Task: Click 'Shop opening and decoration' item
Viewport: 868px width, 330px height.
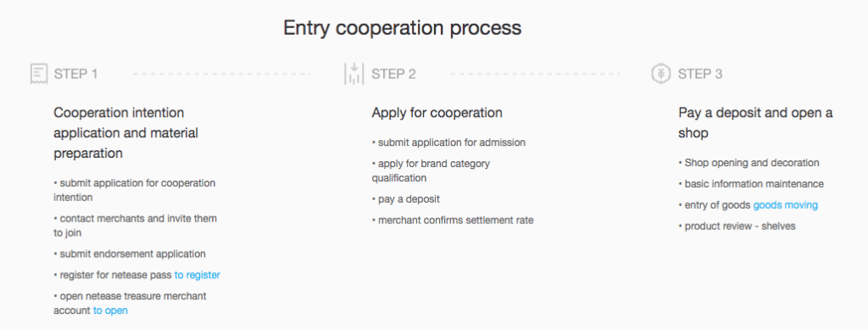Action: (749, 163)
